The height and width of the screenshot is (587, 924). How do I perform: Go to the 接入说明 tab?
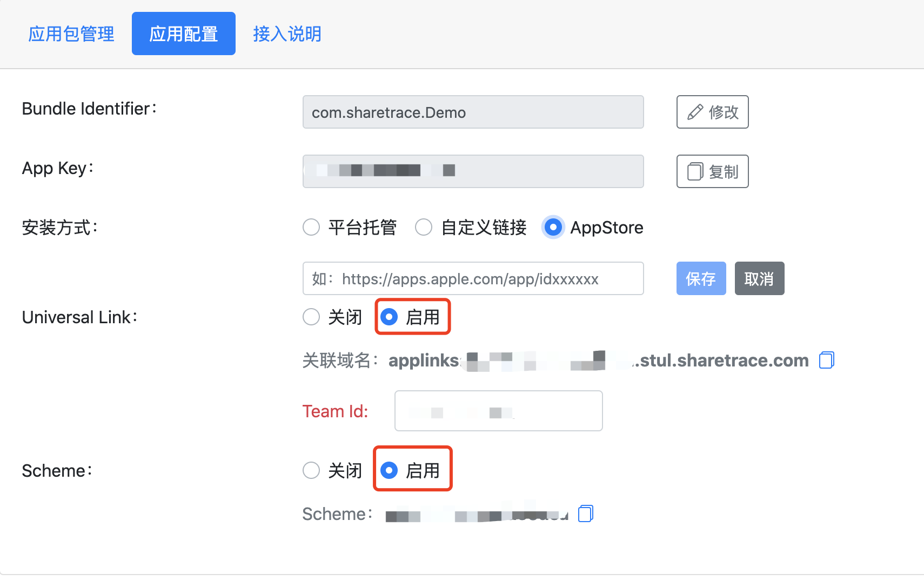(287, 34)
